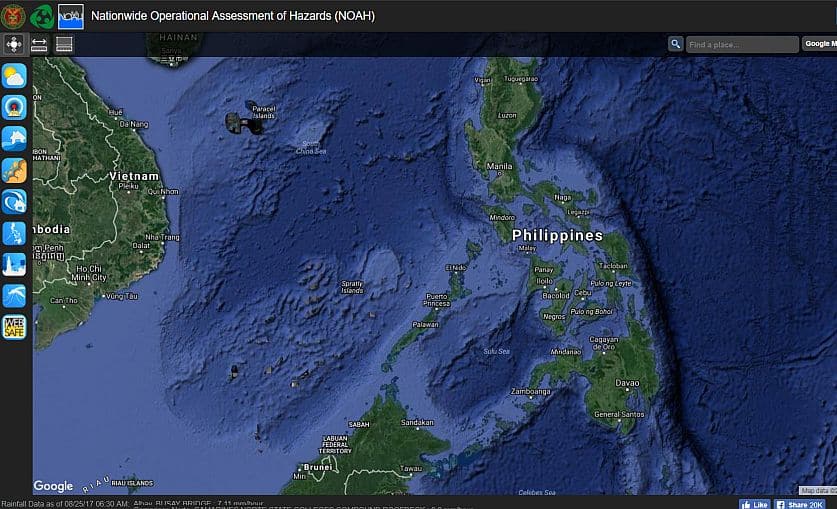The image size is (837, 509).
Task: Click the Philippines map boundaries icon
Action: coord(14,233)
